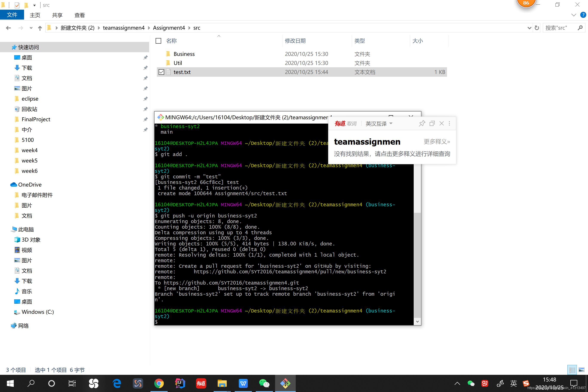Select 快速访问 in the navigation pane

[x=29, y=47]
